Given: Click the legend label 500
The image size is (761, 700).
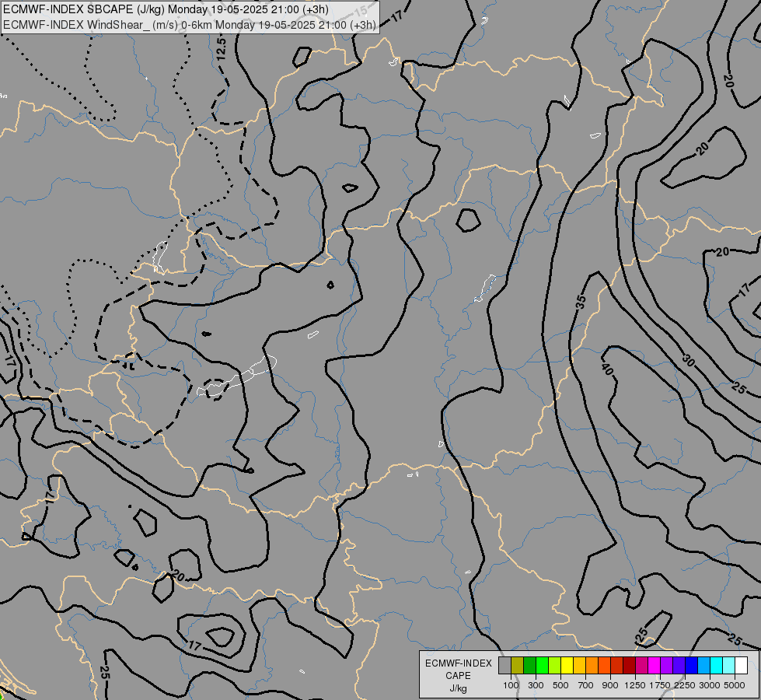Looking at the screenshot, I should pos(560,685).
